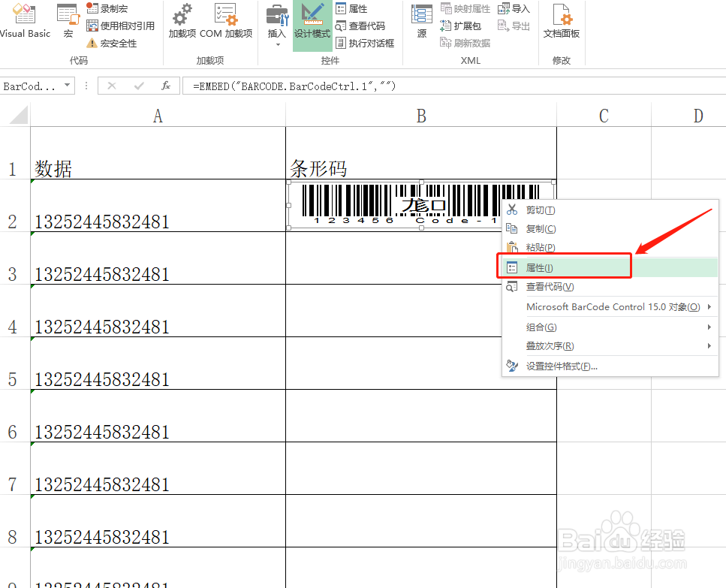This screenshot has height=588, width=726.
Task: Click cell A4 with 13252445832481
Action: [158, 311]
